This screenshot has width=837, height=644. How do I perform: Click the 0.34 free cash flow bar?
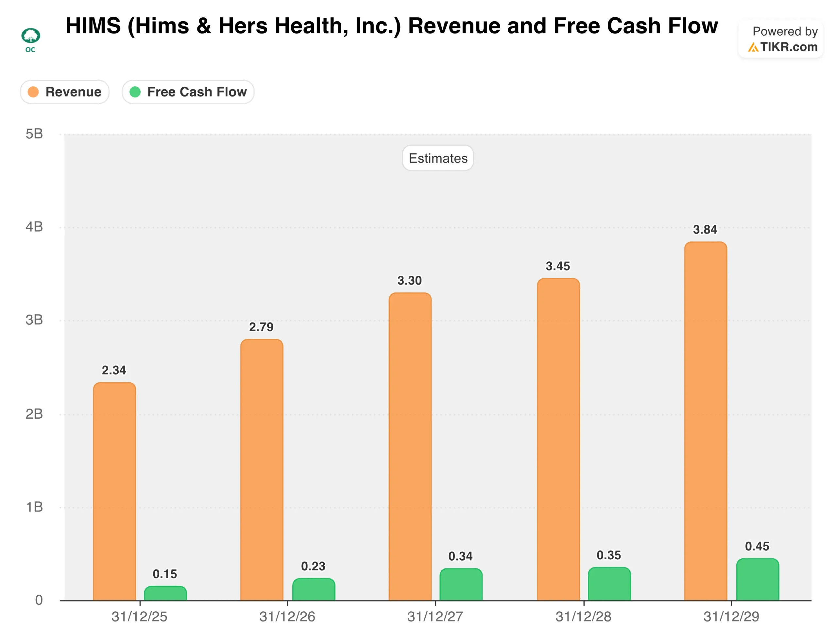pos(461,584)
